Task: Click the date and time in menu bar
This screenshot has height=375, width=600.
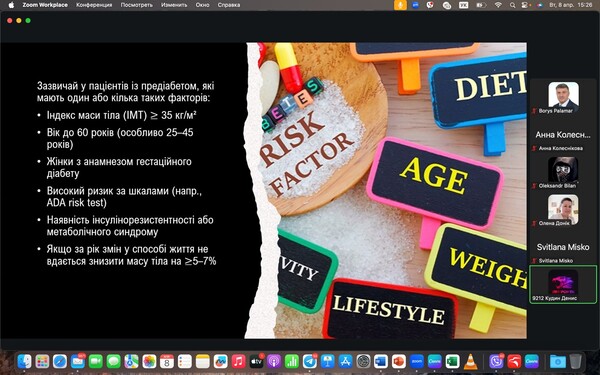Action: tap(571, 5)
